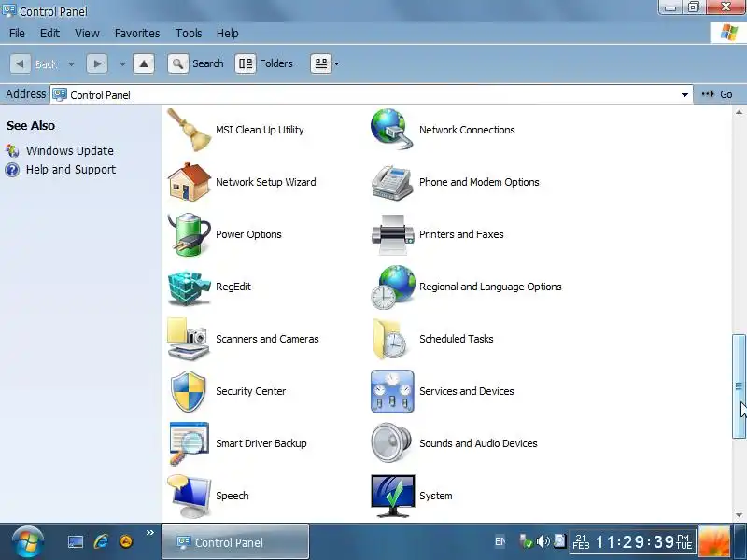The height and width of the screenshot is (560, 747).
Task: Expand the Address bar dropdown
Action: (684, 95)
